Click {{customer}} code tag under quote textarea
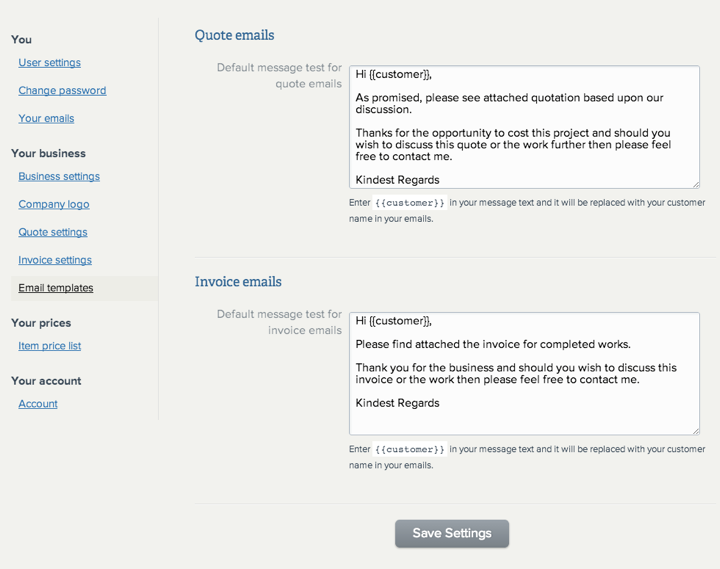Image resolution: width=720 pixels, height=569 pixels. point(410,203)
